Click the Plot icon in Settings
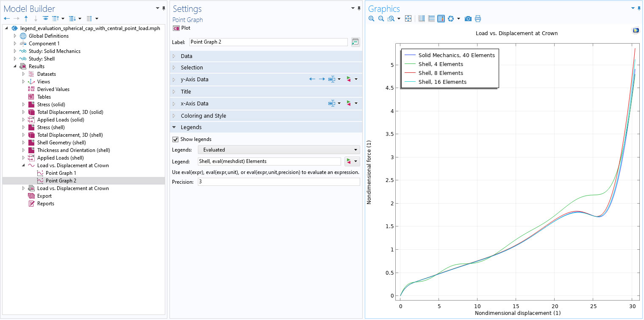 pos(176,28)
